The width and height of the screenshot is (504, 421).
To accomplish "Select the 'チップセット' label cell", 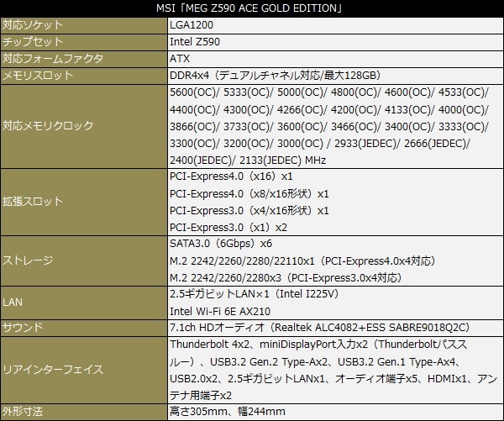I will 83,42.
